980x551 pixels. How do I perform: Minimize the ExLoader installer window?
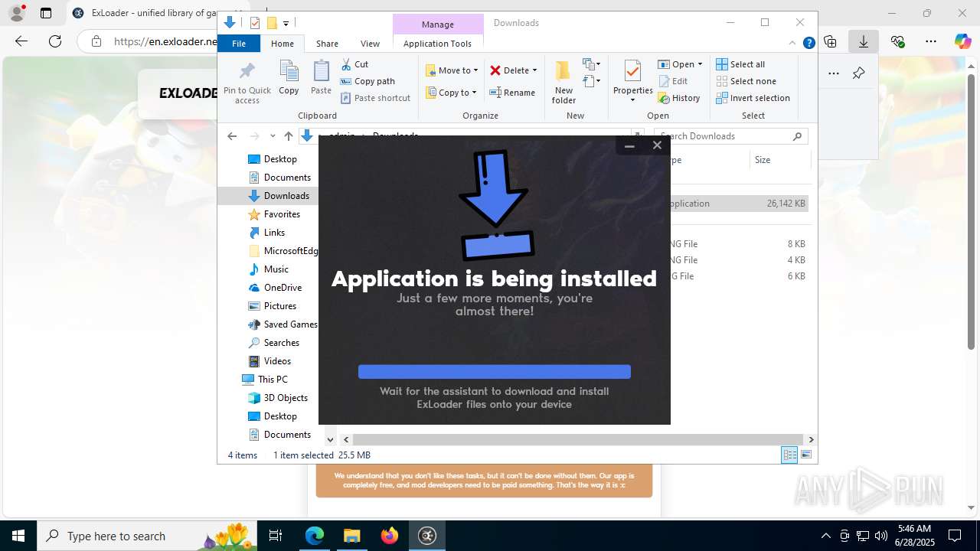point(629,145)
